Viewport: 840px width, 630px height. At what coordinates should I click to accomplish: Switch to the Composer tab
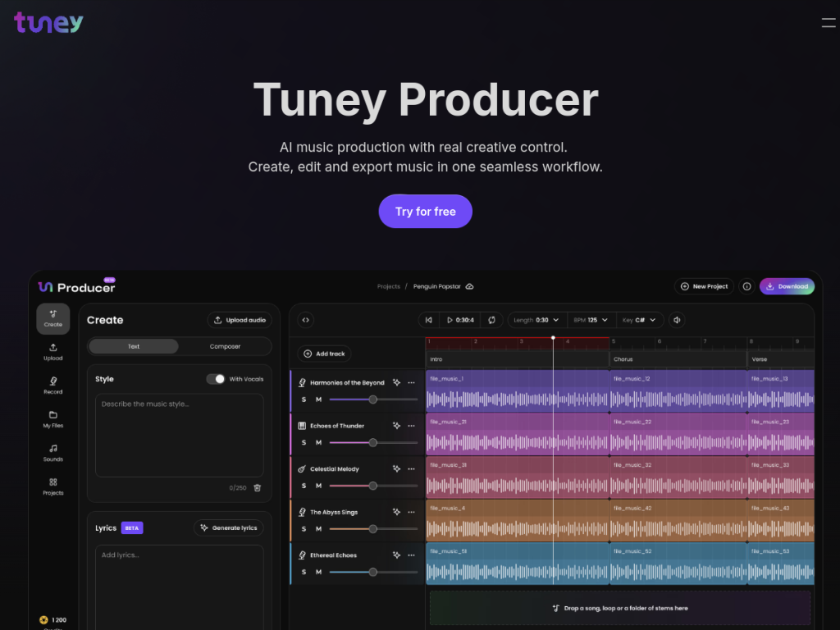[x=225, y=347]
